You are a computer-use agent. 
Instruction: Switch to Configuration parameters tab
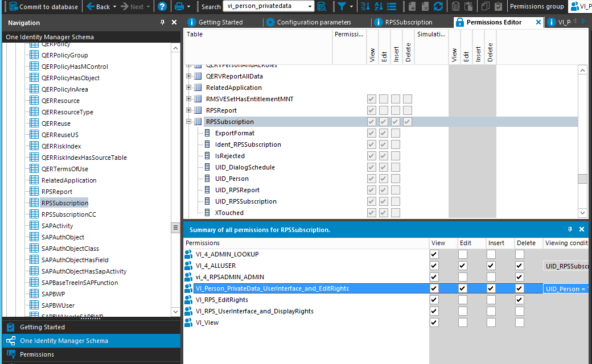[309, 22]
